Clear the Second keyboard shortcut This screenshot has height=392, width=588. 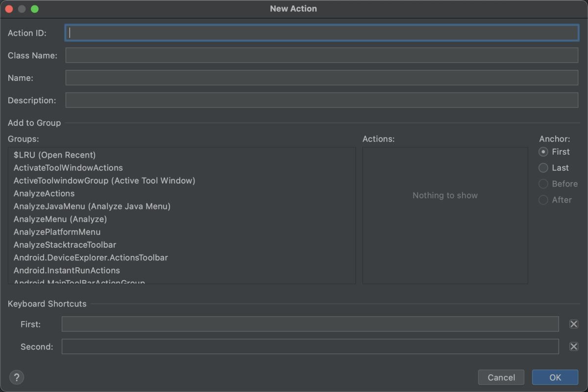[x=574, y=346]
